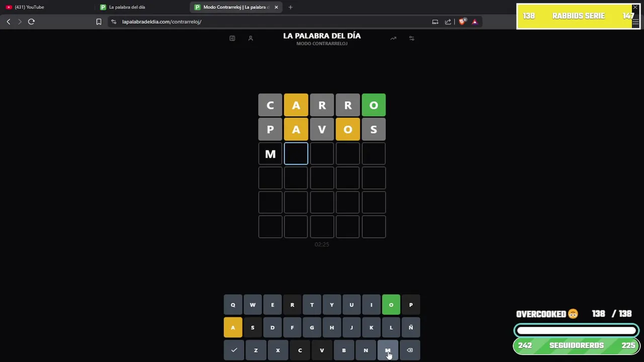Click the yellow O tile in PAVOS

[x=348, y=130]
